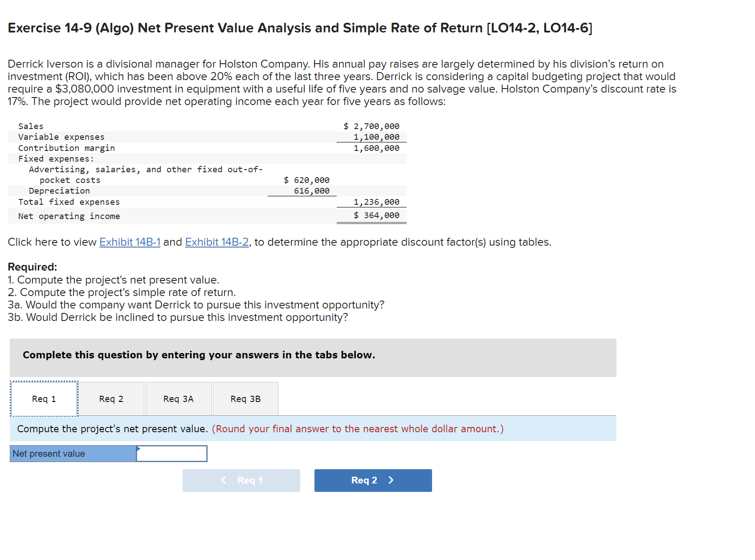
Task: Enter answer in the Net present value box
Action: 172,453
